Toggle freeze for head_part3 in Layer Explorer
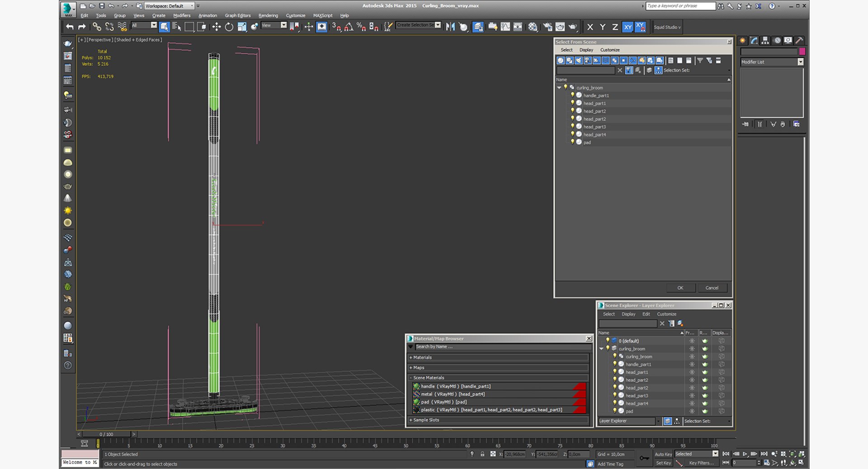This screenshot has height=469, width=868. click(x=692, y=396)
